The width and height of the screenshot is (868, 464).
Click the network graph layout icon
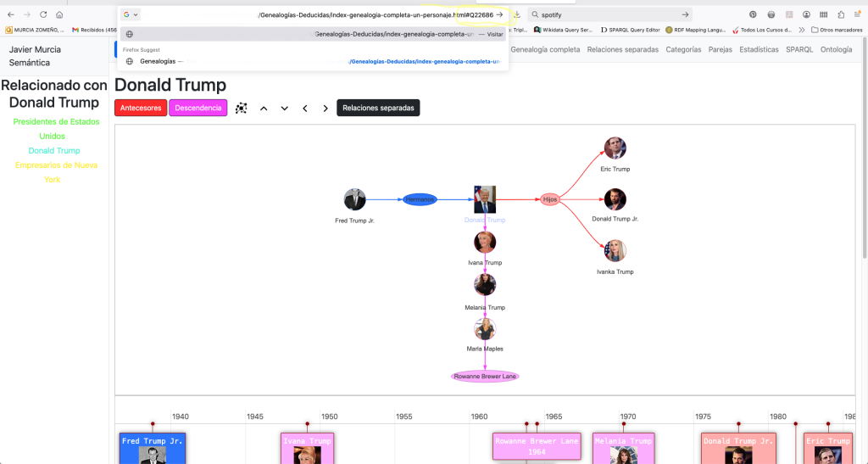(x=242, y=109)
